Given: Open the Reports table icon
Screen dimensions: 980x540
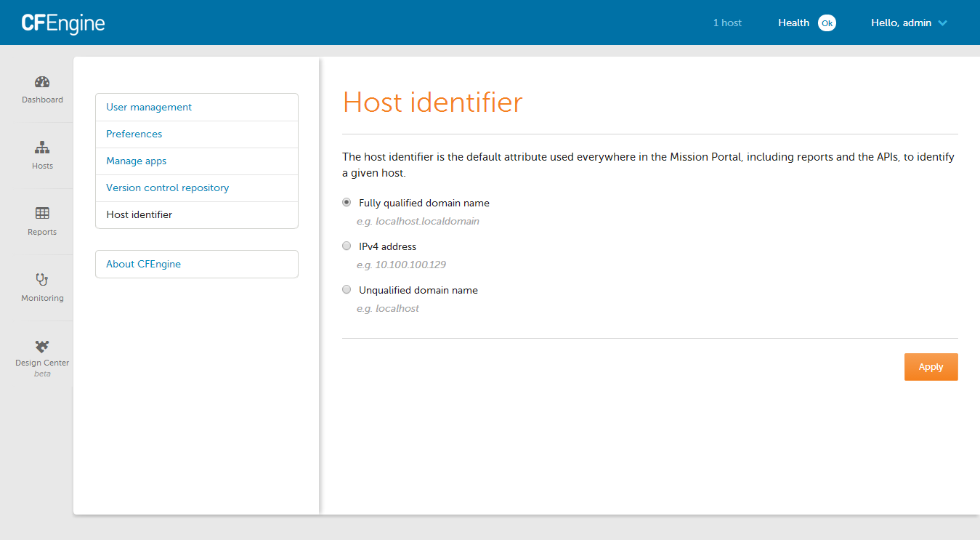Looking at the screenshot, I should (x=42, y=214).
